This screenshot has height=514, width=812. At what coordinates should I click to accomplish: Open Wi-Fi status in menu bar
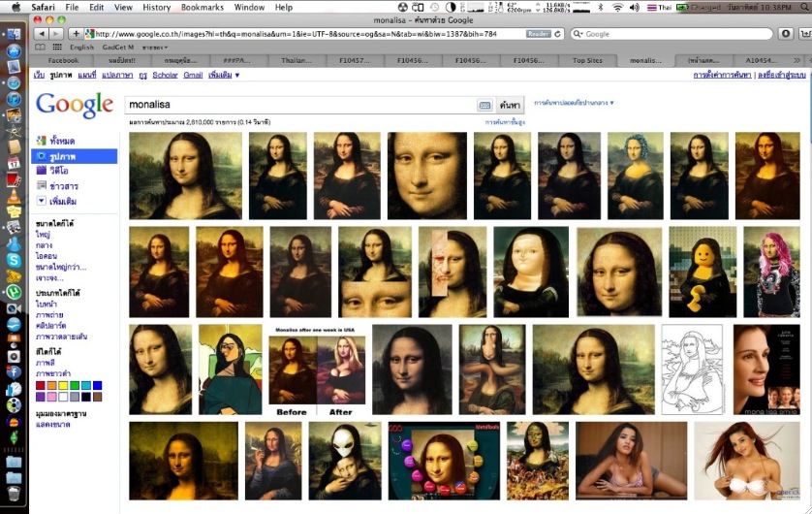click(617, 7)
